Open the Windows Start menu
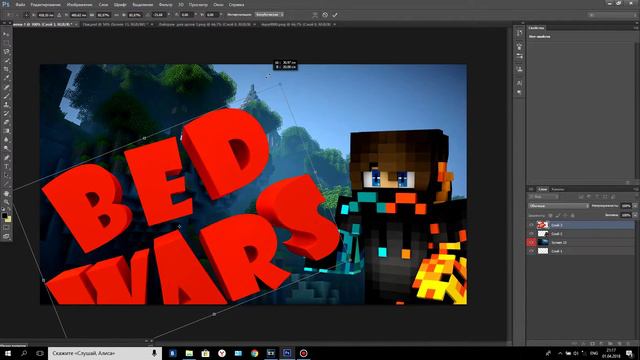The height and width of the screenshot is (360, 640). pos(8,353)
